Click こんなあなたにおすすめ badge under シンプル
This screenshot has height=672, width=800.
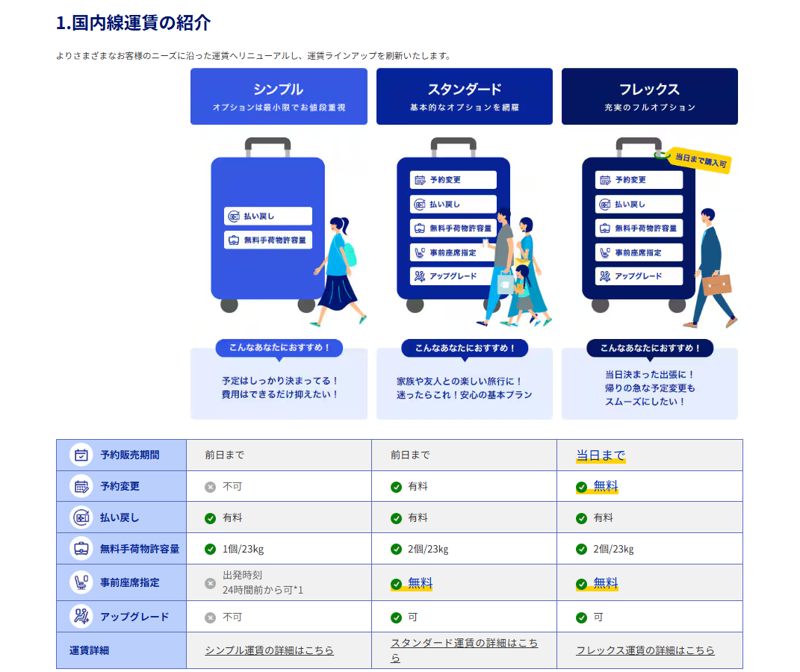pos(279,348)
